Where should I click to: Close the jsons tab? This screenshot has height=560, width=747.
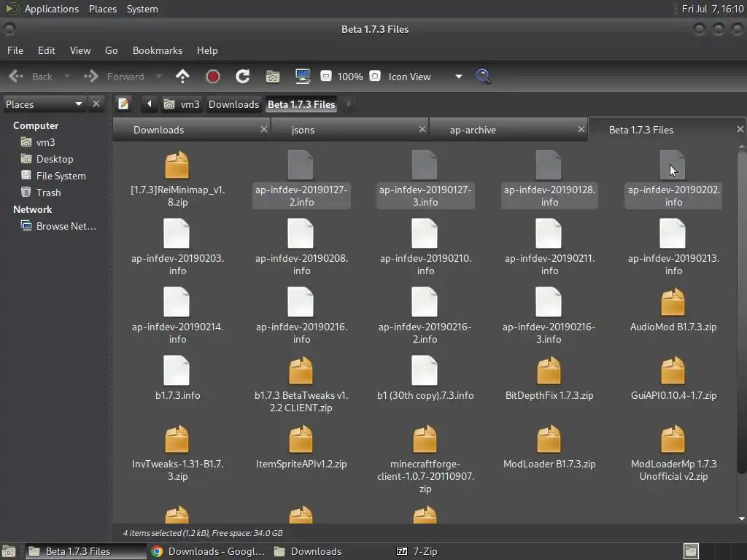(x=422, y=129)
